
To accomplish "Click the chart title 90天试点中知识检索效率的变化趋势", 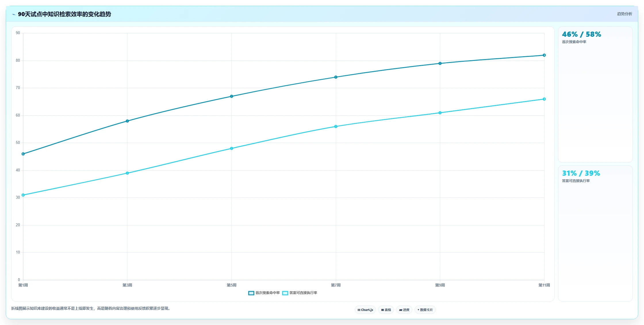I will [x=64, y=14].
